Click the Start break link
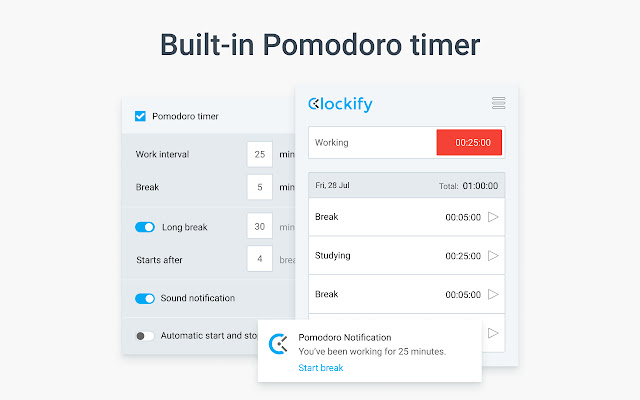The height and width of the screenshot is (400, 640). (x=320, y=368)
